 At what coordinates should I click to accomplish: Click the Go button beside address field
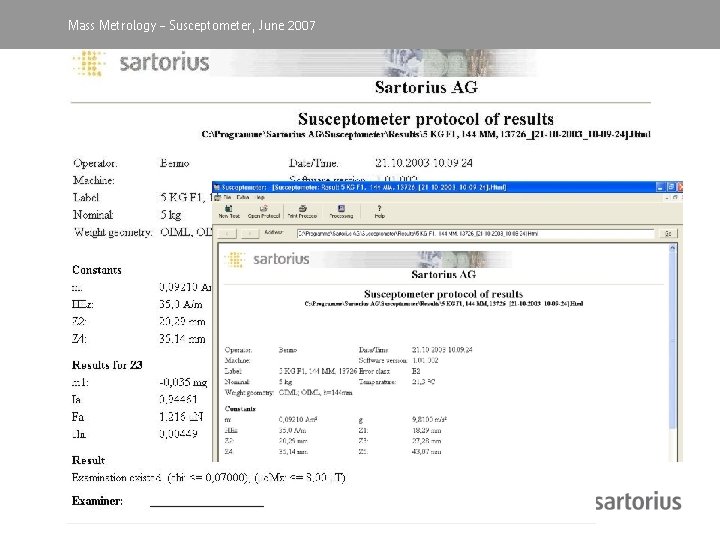[668, 234]
